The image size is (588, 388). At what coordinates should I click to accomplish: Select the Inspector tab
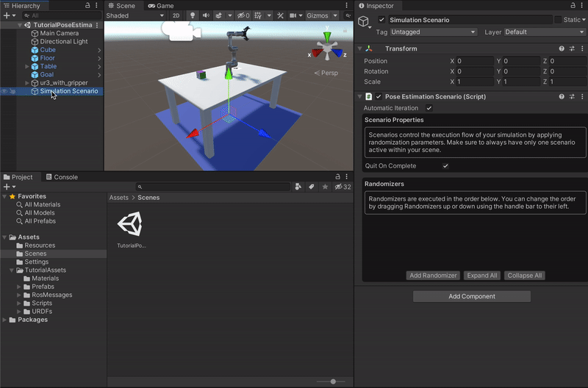click(376, 6)
